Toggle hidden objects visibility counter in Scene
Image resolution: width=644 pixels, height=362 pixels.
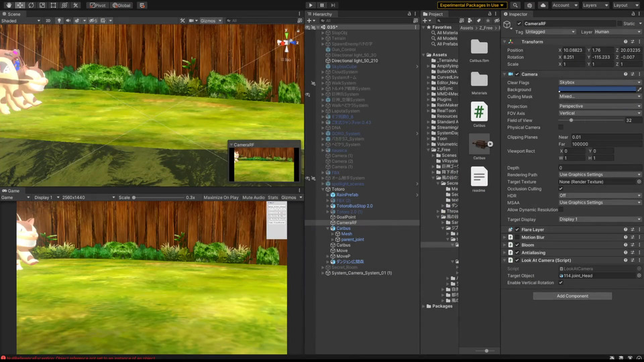click(93, 21)
